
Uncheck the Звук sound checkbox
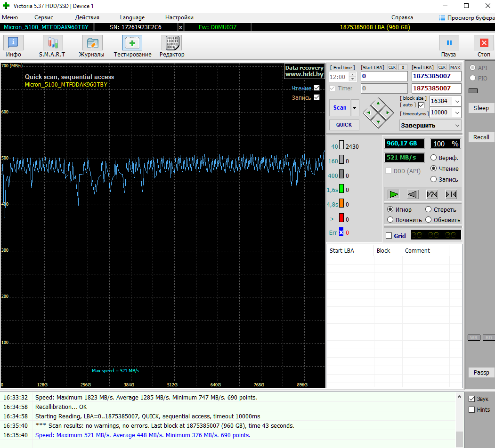tap(471, 399)
